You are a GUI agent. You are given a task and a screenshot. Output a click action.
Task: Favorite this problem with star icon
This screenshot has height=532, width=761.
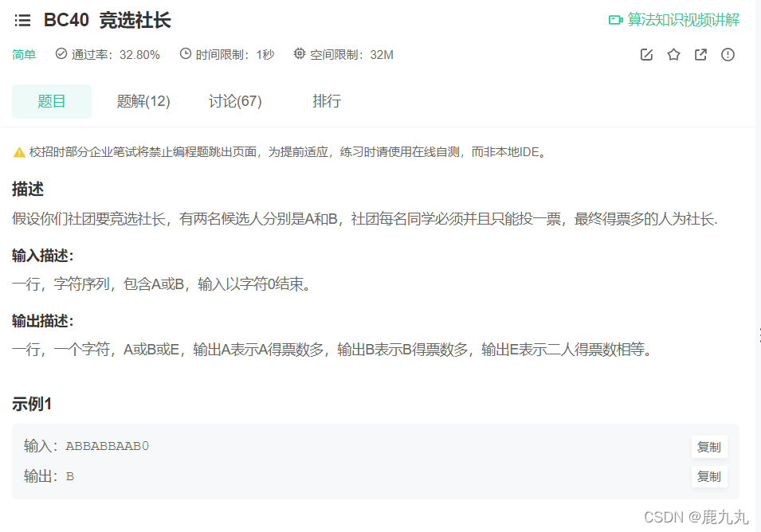coord(673,54)
